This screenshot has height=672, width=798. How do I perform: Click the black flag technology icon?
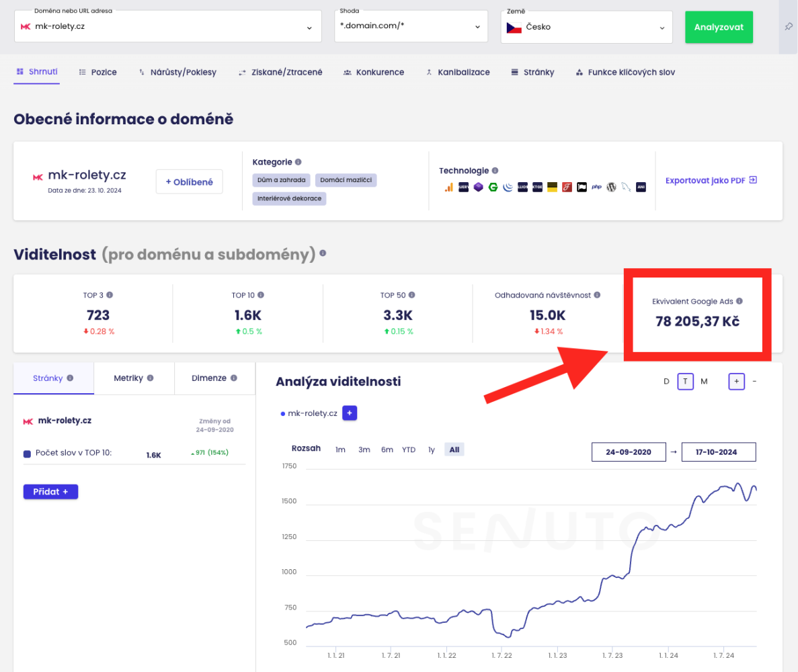click(x=582, y=187)
